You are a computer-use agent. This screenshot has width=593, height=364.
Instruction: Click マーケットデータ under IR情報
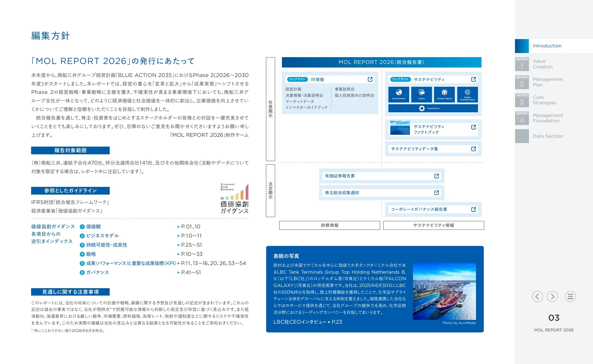click(299, 102)
